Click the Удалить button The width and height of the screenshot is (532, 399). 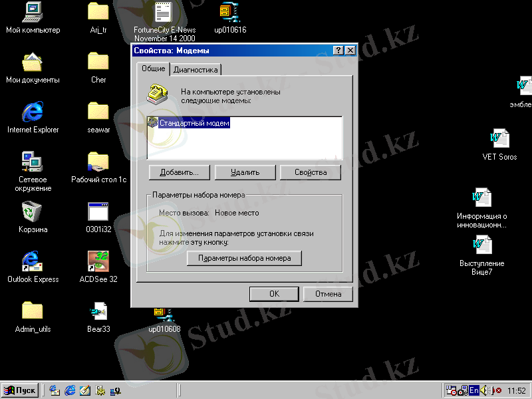tap(245, 172)
